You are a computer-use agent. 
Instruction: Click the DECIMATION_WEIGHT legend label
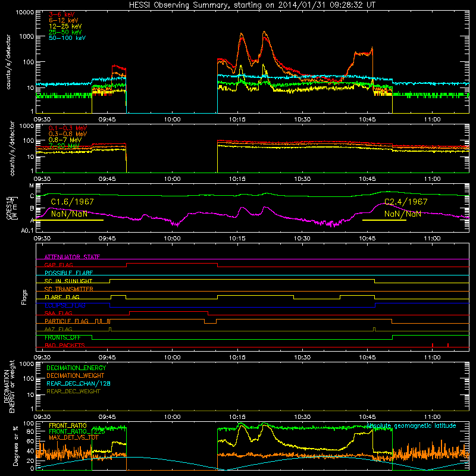point(76,375)
